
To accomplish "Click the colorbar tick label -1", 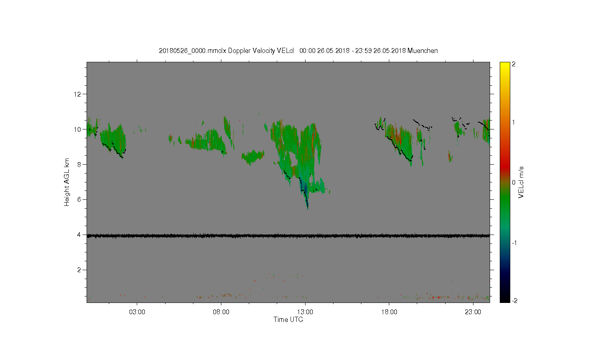I will tap(514, 243).
